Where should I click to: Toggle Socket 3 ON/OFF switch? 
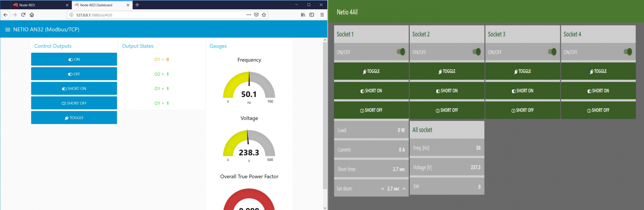pyautogui.click(x=552, y=52)
